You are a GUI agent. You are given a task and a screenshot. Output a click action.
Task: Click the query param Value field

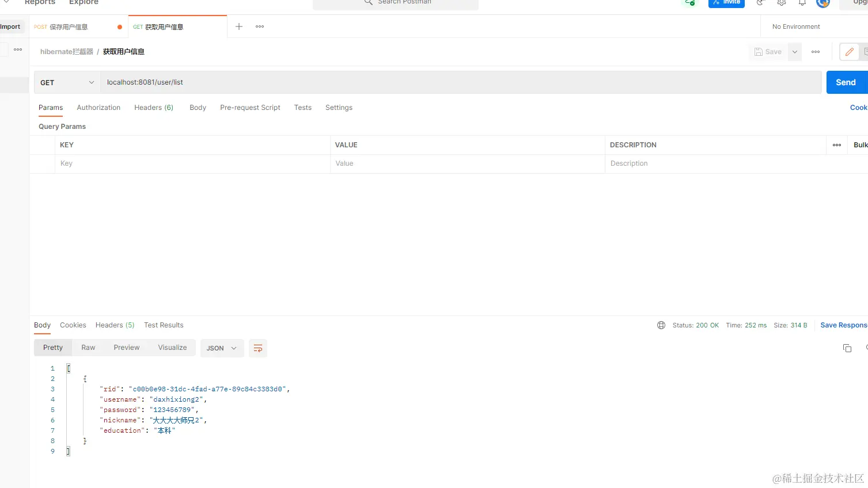point(467,163)
